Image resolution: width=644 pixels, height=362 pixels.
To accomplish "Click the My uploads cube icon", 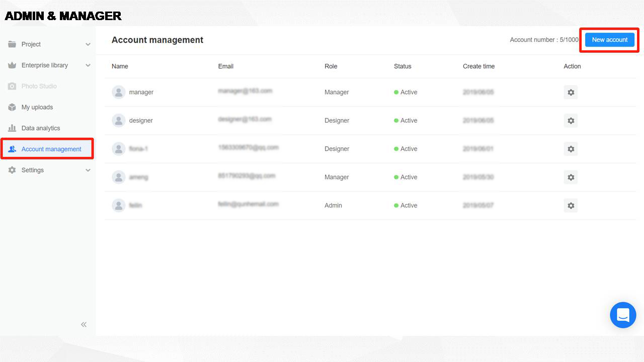I will [12, 107].
